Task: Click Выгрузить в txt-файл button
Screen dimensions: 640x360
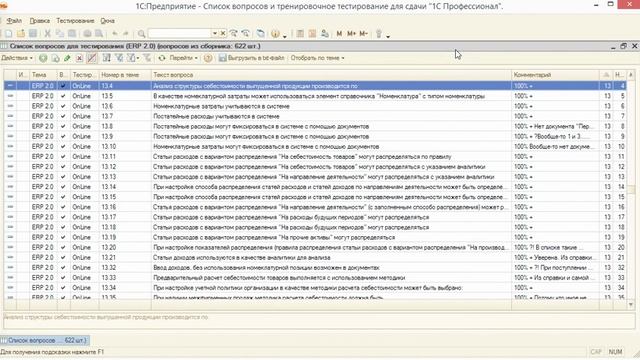Action: 251,58
